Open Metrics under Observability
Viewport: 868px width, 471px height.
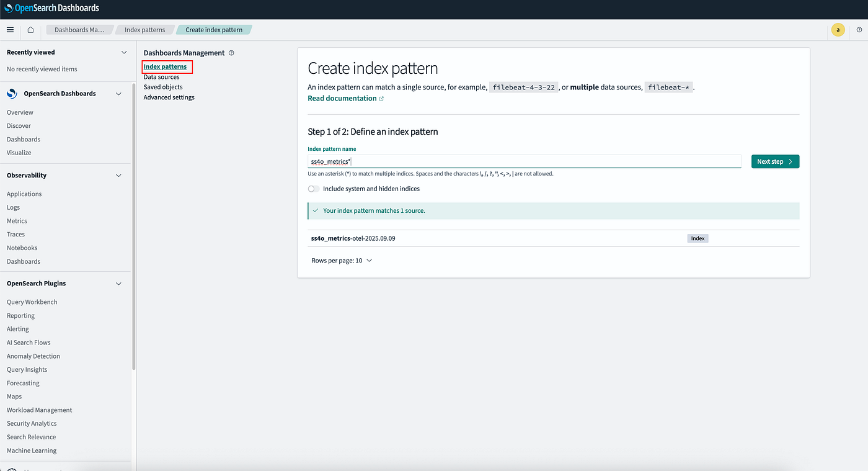(x=17, y=221)
